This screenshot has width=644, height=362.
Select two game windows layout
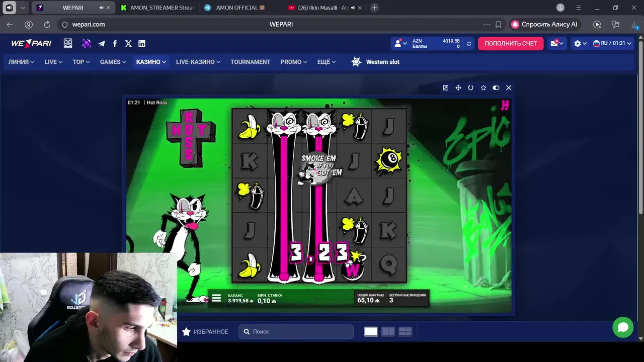[388, 332]
